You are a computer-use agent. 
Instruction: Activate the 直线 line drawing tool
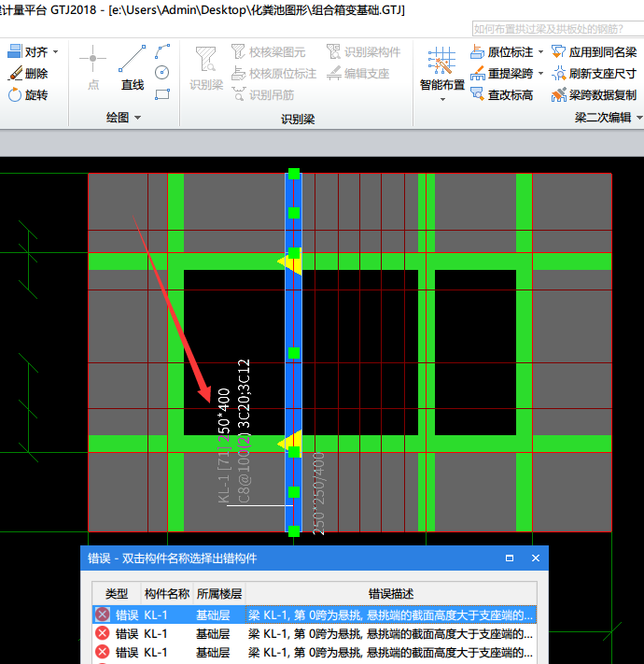tap(133, 67)
